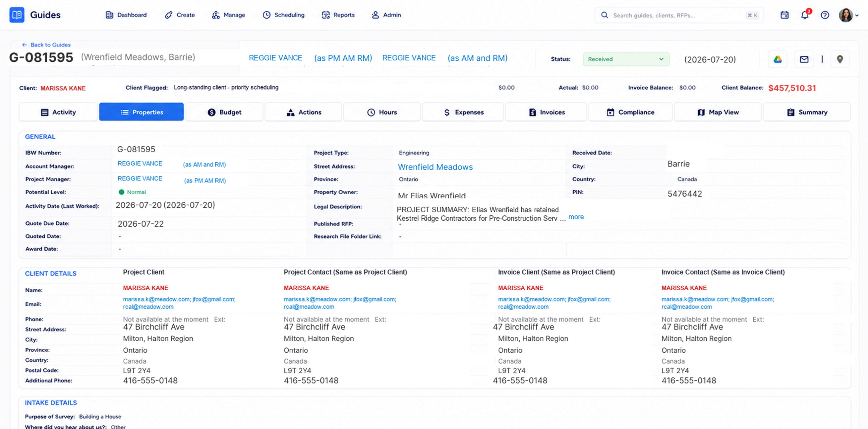Open the Google Drive icon
The image size is (868, 429).
[x=778, y=59]
